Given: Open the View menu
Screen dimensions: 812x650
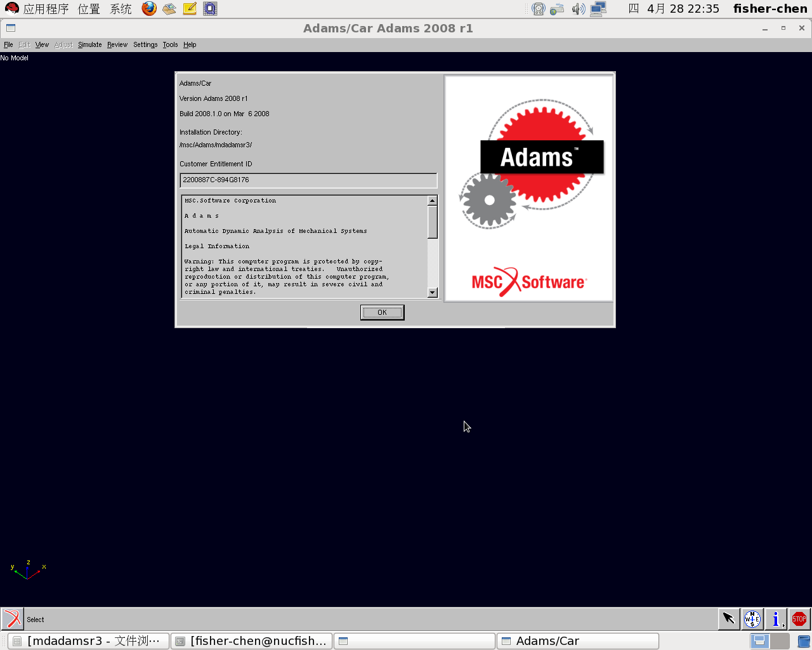Looking at the screenshot, I should [x=42, y=44].
